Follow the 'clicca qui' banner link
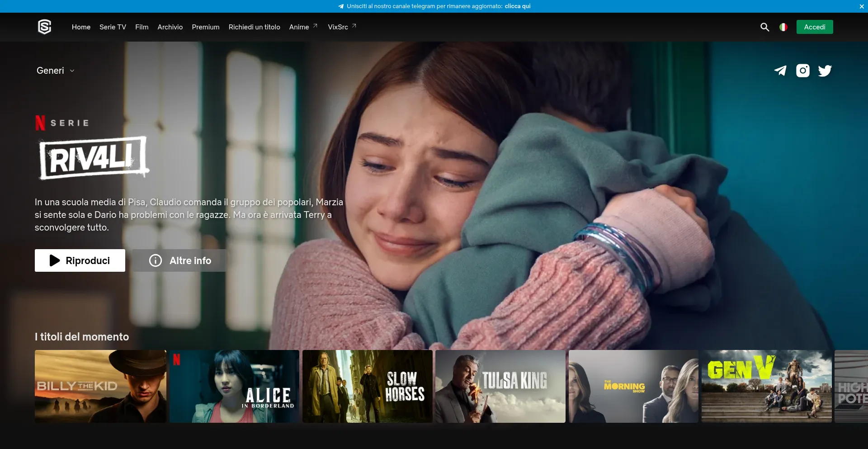 (517, 6)
